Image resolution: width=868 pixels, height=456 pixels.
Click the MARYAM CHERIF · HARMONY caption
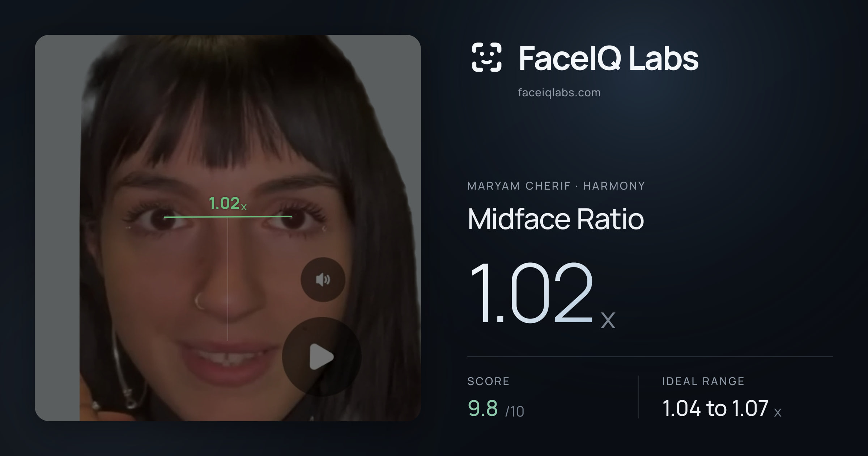click(556, 186)
